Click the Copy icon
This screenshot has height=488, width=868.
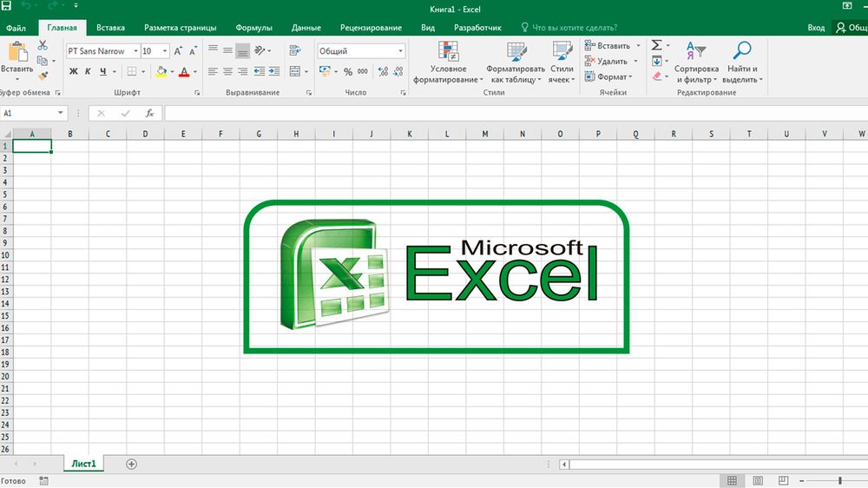42,61
